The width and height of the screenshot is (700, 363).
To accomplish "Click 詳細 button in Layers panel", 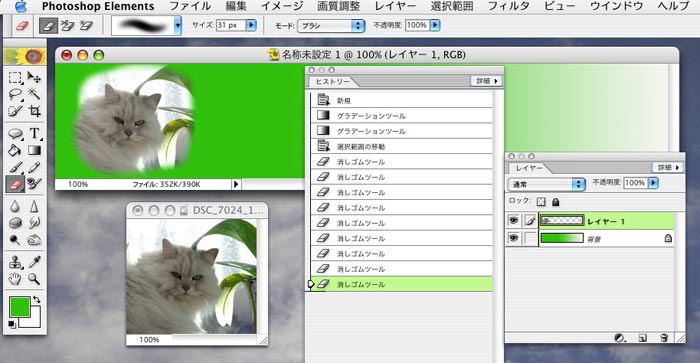I will [x=668, y=167].
